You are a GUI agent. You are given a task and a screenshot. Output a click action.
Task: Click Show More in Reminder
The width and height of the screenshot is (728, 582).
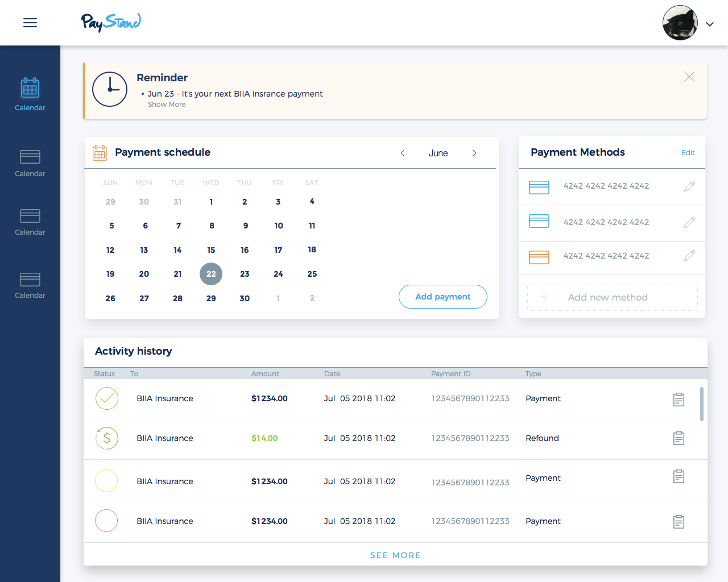point(167,105)
